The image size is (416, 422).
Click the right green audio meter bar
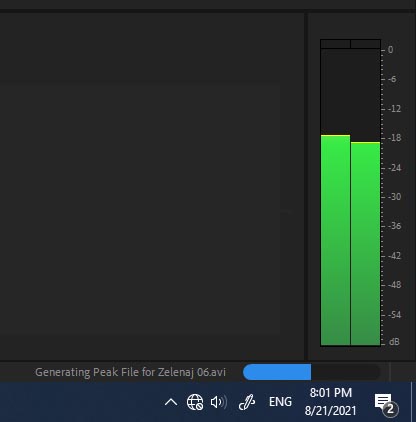(365, 244)
